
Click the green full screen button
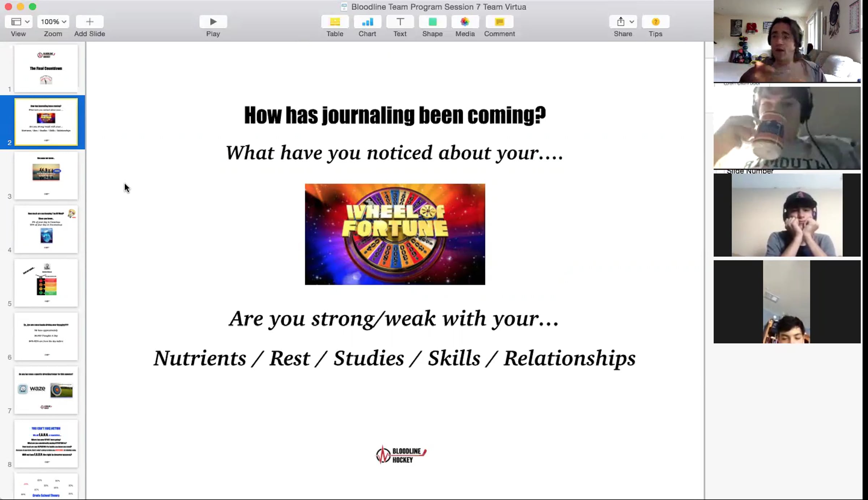[x=33, y=7]
